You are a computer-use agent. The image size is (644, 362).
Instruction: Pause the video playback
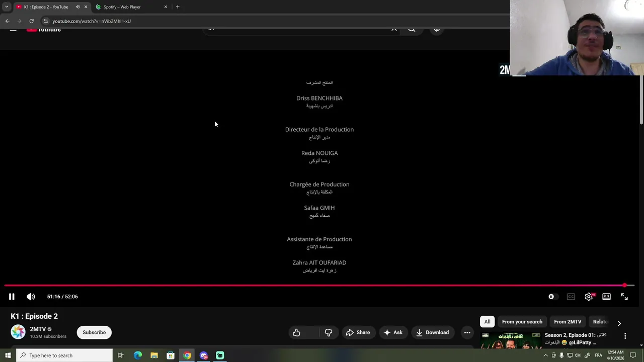(x=12, y=297)
